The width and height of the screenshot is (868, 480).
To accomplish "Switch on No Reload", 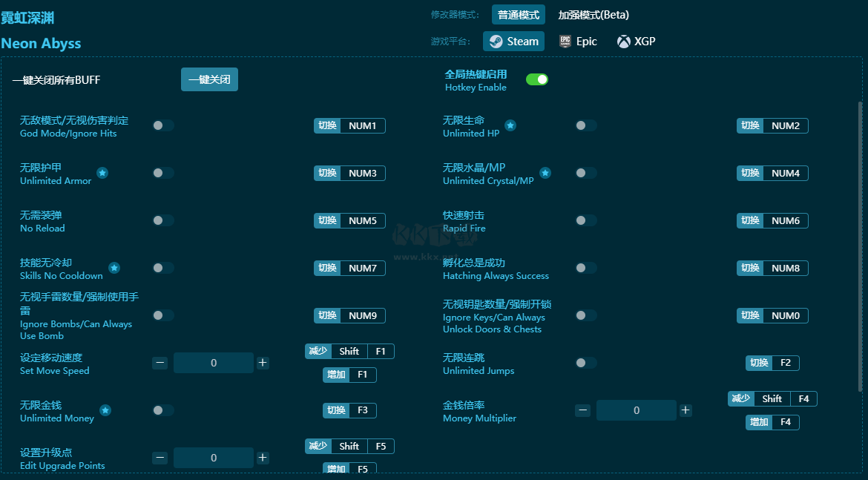I will [163, 220].
